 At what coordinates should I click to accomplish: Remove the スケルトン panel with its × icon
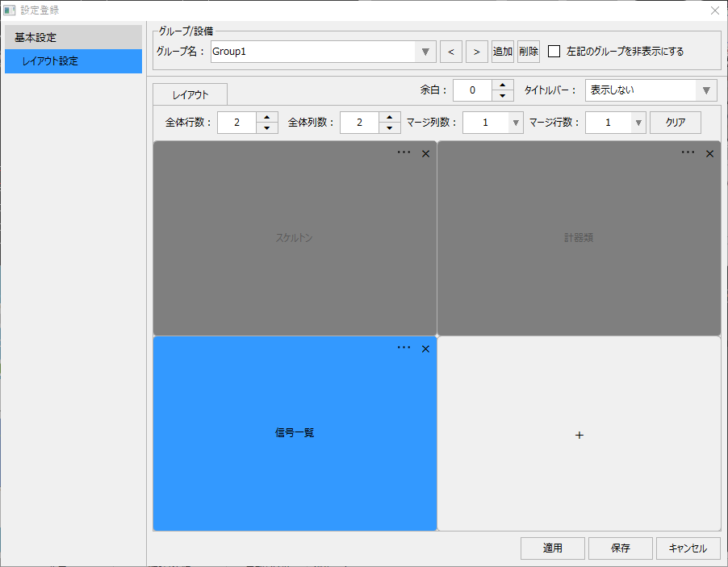(x=425, y=153)
